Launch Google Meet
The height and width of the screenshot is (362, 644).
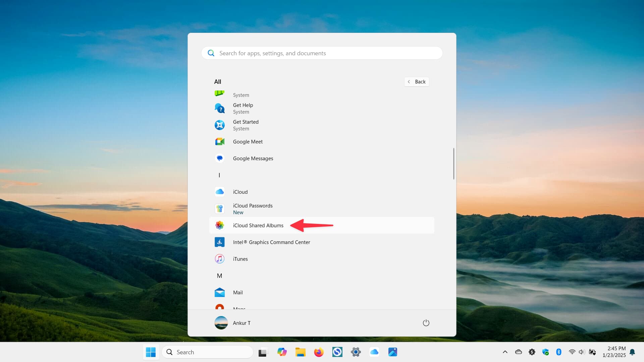pyautogui.click(x=321, y=141)
